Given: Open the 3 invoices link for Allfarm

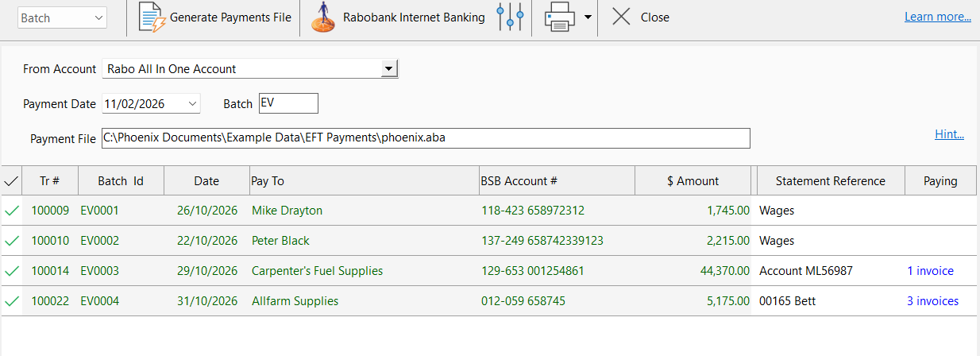Looking at the screenshot, I should click(x=932, y=301).
